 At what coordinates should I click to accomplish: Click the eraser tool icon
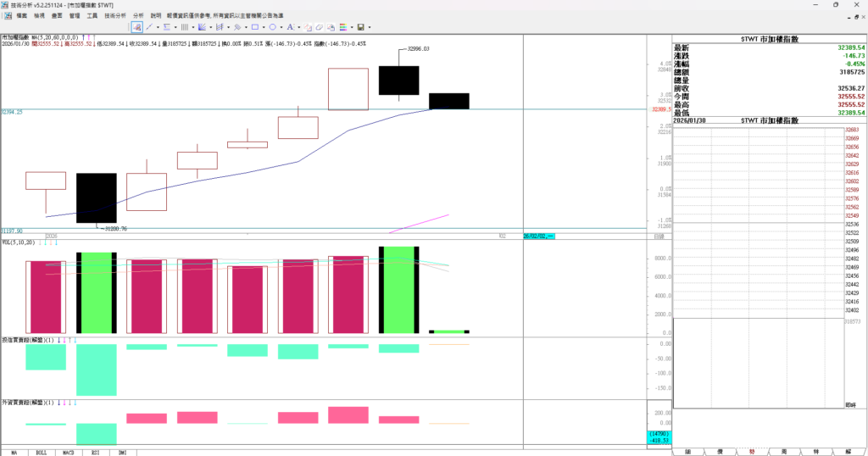(x=319, y=27)
